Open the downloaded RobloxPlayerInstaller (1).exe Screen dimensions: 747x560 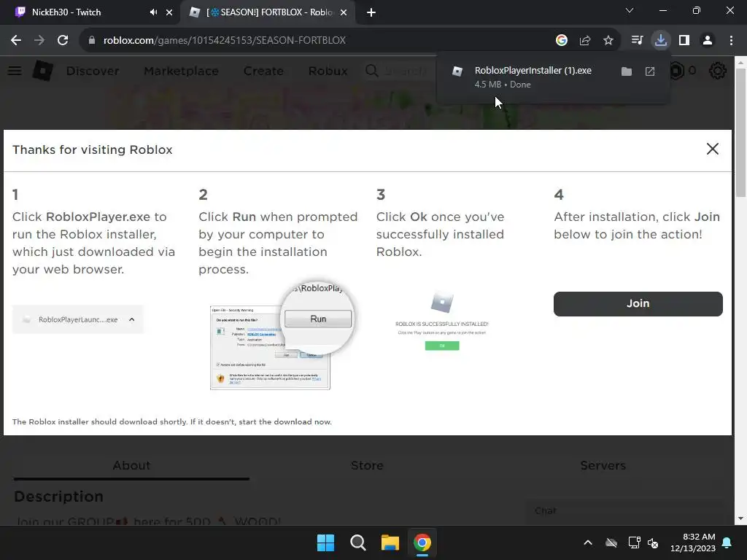533,71
